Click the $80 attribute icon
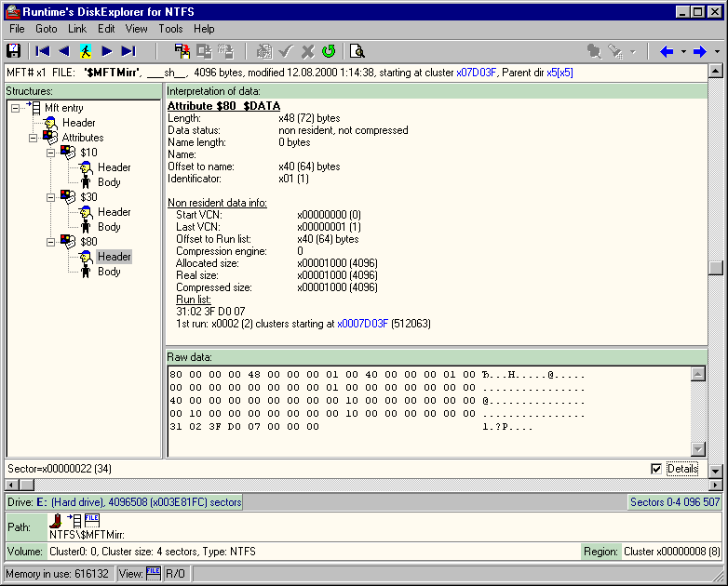 pyautogui.click(x=68, y=241)
